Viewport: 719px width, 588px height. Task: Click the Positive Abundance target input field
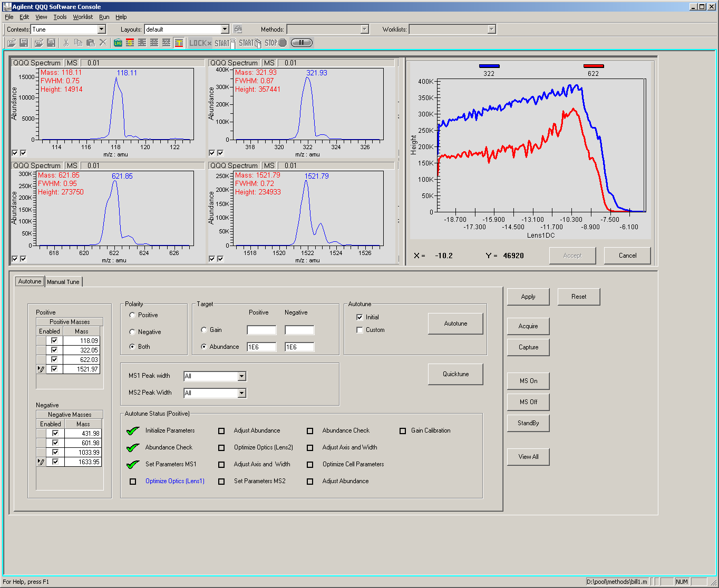coord(261,347)
